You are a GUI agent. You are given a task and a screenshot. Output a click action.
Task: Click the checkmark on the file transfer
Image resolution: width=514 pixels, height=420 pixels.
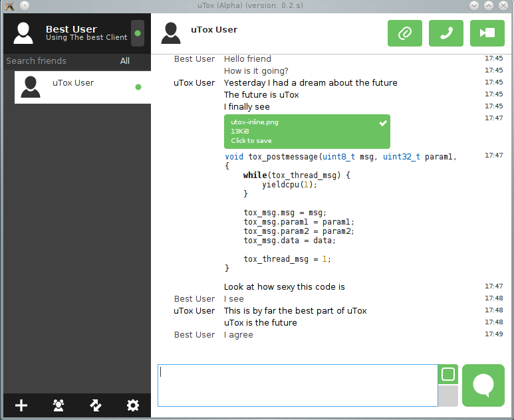(383, 123)
